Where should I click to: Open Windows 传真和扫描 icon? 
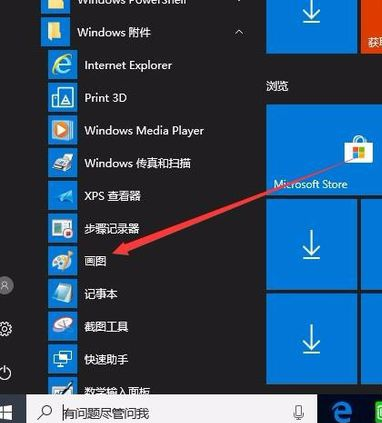click(x=63, y=163)
